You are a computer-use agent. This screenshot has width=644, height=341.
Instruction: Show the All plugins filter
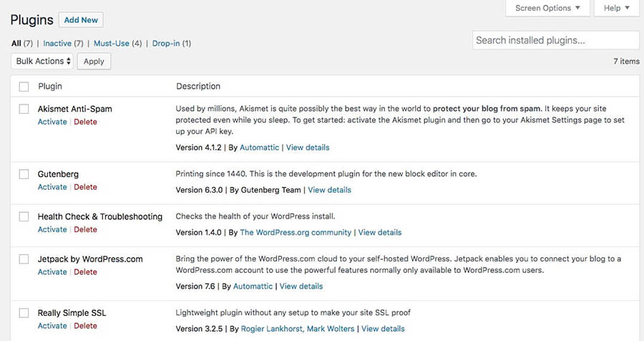pos(21,43)
